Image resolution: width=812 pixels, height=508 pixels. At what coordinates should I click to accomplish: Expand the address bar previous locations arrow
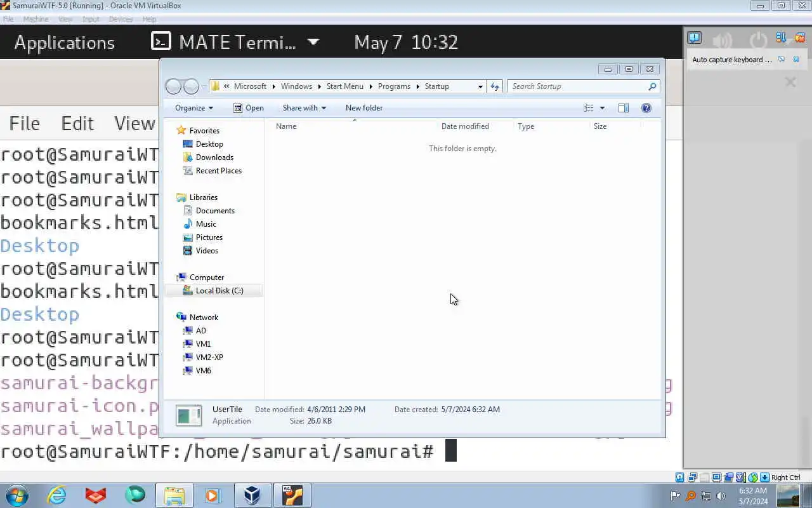pyautogui.click(x=480, y=86)
